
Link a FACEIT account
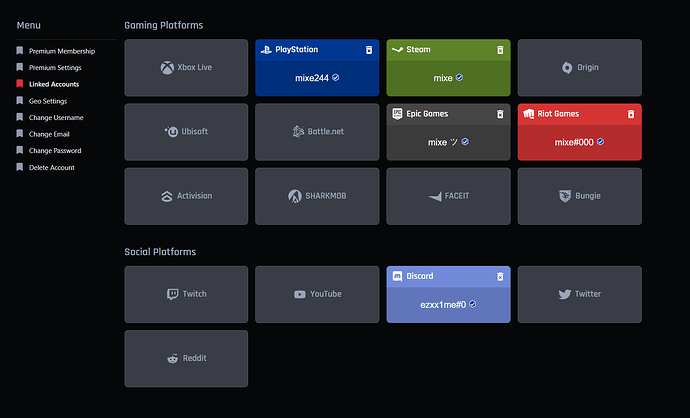(448, 196)
